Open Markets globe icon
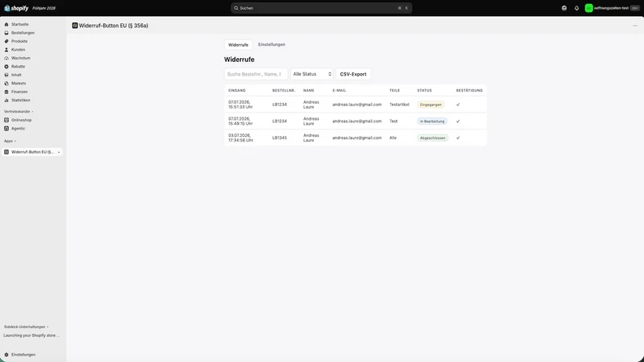The image size is (644, 362). click(x=6, y=84)
